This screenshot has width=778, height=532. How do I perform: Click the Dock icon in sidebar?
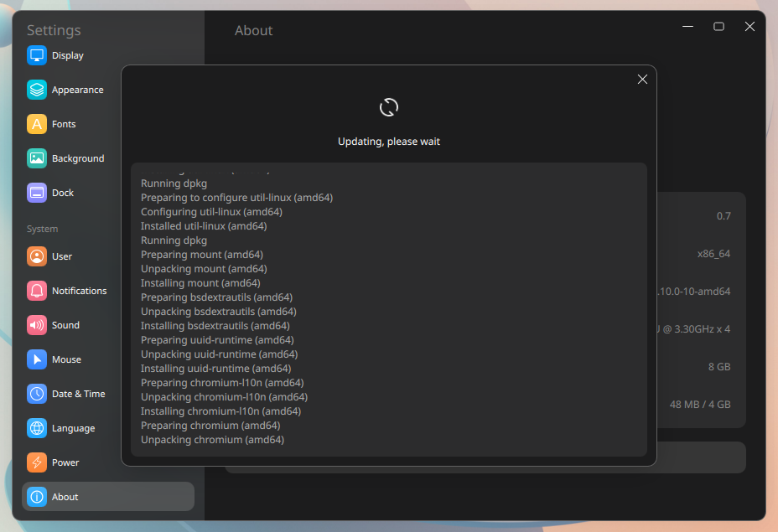(x=37, y=193)
